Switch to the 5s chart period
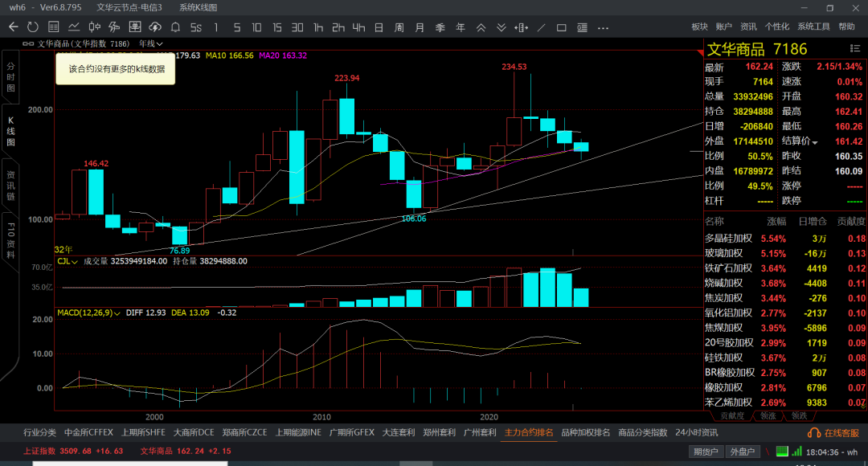 click(x=196, y=27)
